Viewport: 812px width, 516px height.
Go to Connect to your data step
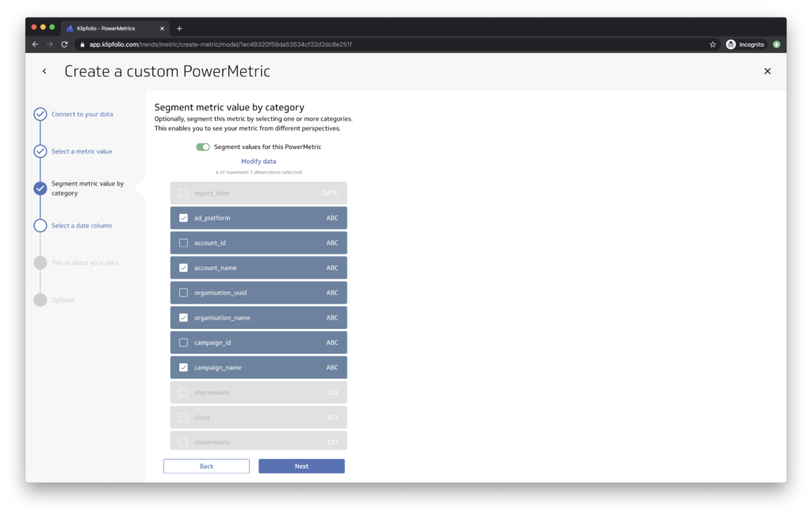82,114
